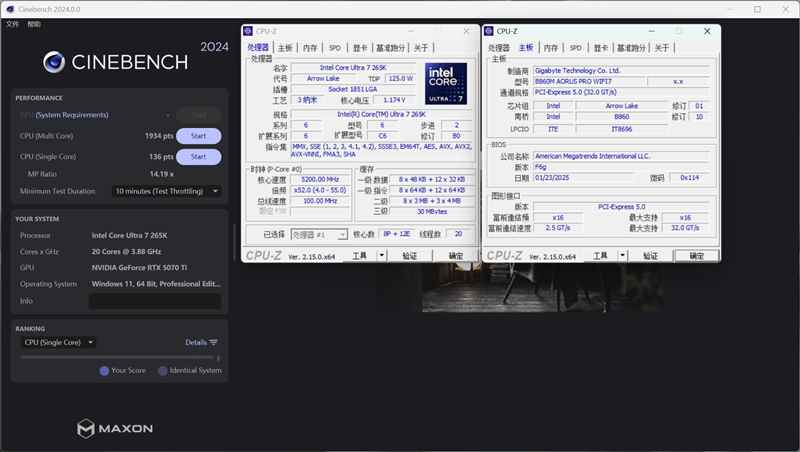Click 工具 button in left CPU-Z window
Viewport: 800px width, 452px height.
tap(360, 256)
